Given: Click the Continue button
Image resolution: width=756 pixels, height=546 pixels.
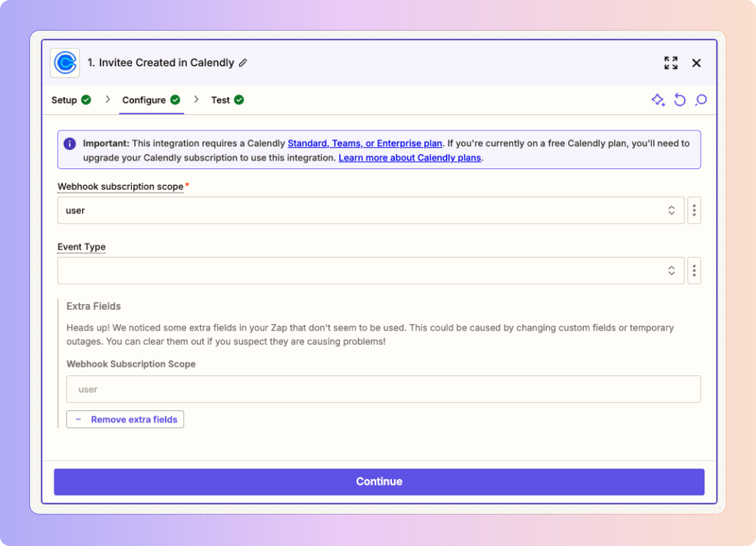Looking at the screenshot, I should [379, 482].
